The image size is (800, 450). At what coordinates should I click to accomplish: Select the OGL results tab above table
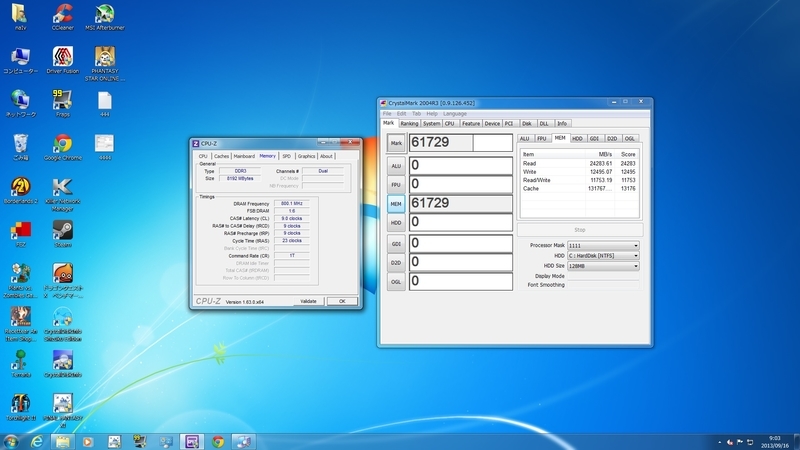click(x=630, y=138)
